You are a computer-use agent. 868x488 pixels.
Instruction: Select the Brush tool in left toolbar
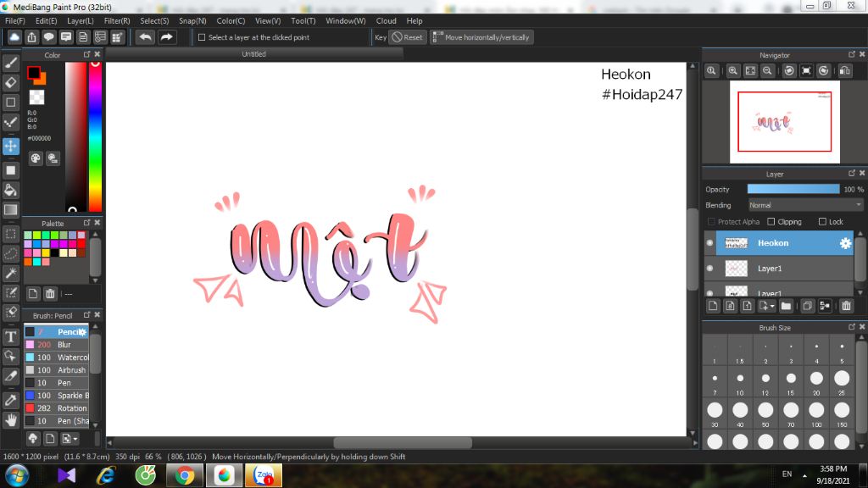[x=10, y=63]
